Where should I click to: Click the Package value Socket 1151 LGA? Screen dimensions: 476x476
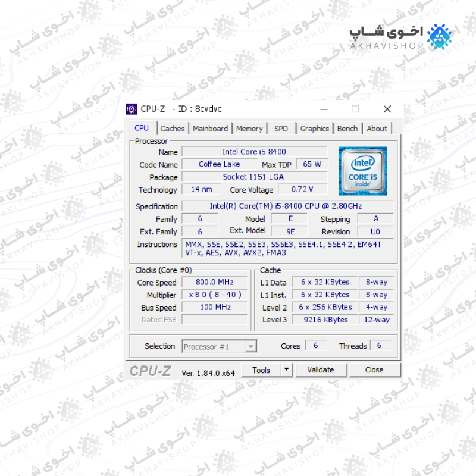[255, 177]
